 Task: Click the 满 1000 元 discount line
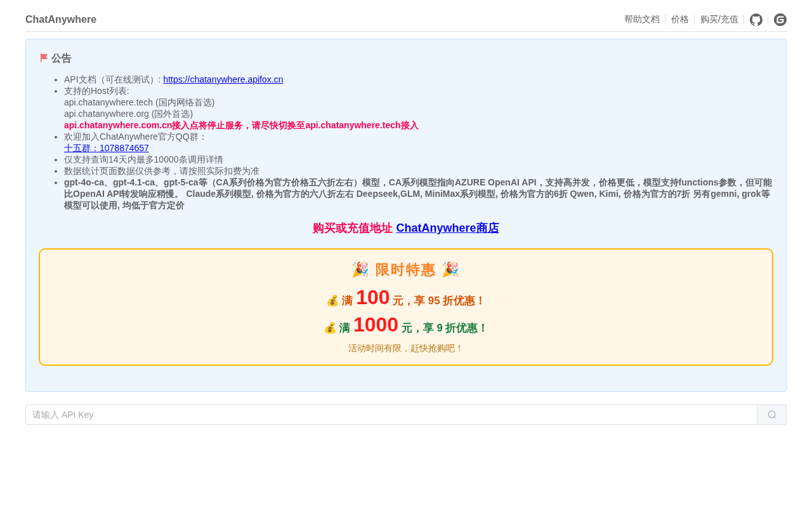pos(406,325)
